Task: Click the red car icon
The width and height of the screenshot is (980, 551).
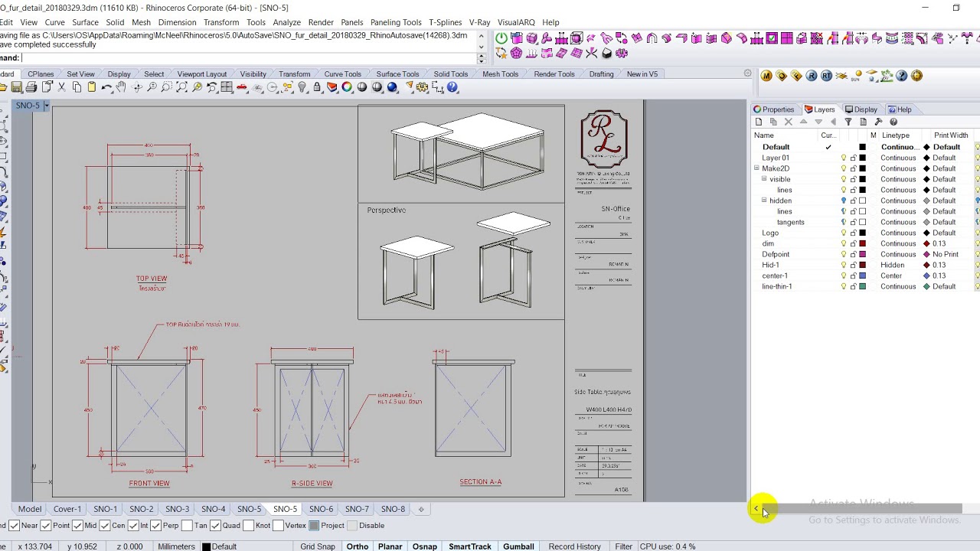Action: tap(242, 87)
